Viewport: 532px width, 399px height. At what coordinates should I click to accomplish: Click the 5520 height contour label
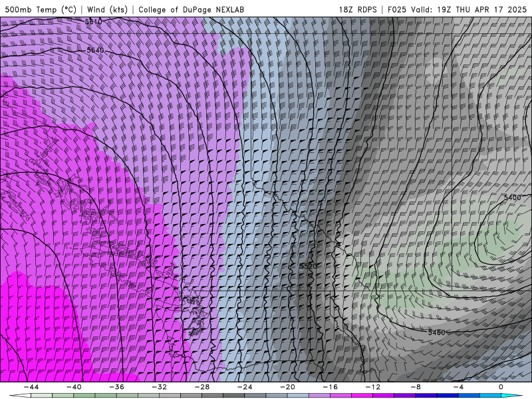pos(309,267)
